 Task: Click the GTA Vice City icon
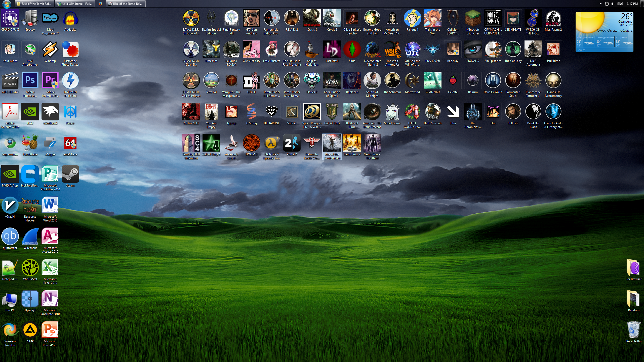click(252, 49)
